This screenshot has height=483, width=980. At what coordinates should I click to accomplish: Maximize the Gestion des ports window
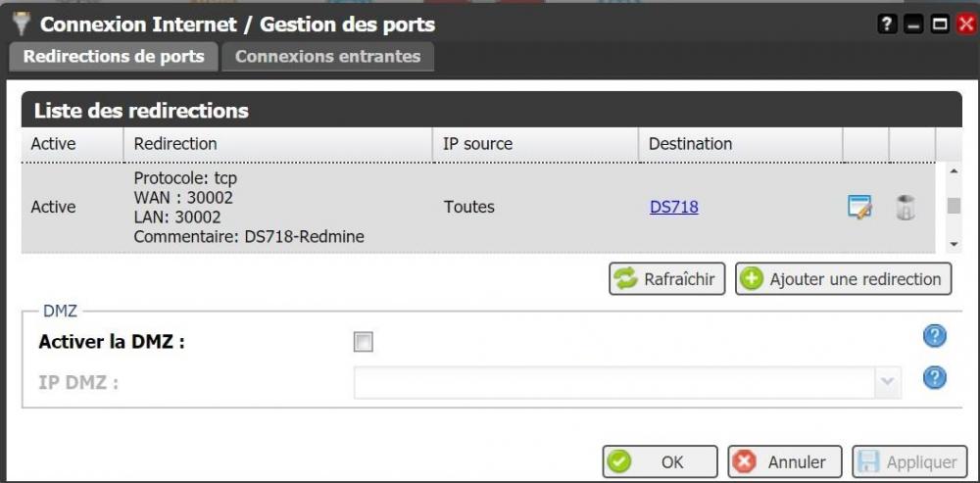click(939, 26)
